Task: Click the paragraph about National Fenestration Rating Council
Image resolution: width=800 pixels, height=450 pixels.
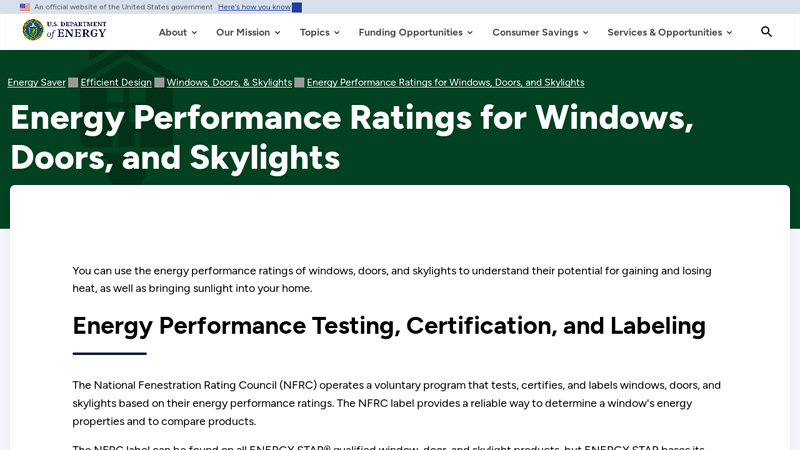Action: pyautogui.click(x=396, y=403)
